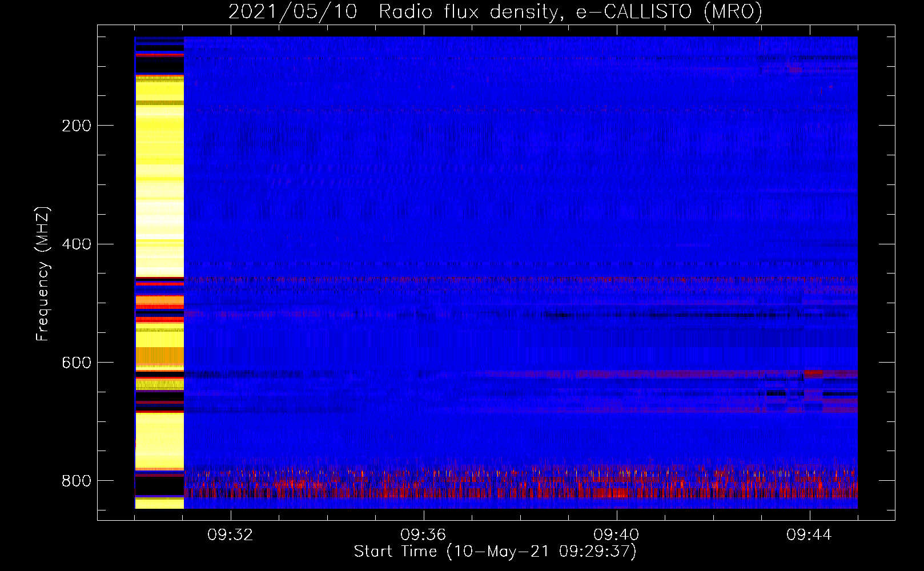This screenshot has width=924, height=571.
Task: Select the 'Frequency (MHZ)' y-axis label
Action: [x=42, y=274]
